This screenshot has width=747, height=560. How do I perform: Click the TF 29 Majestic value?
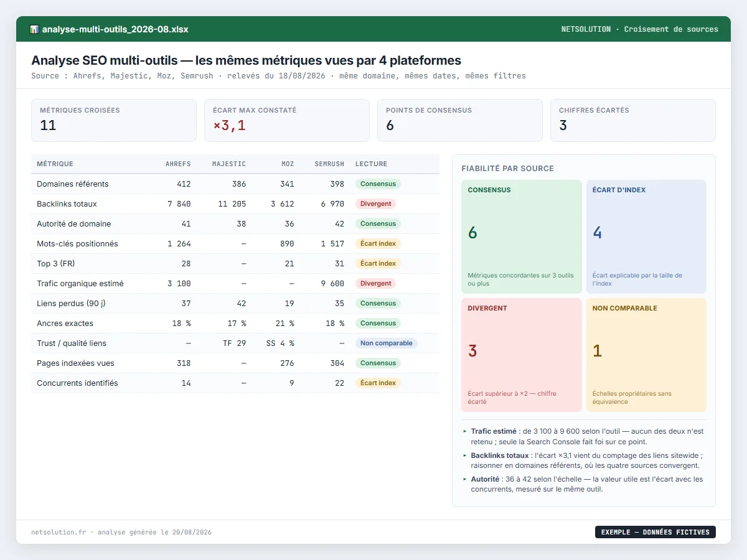click(x=234, y=343)
